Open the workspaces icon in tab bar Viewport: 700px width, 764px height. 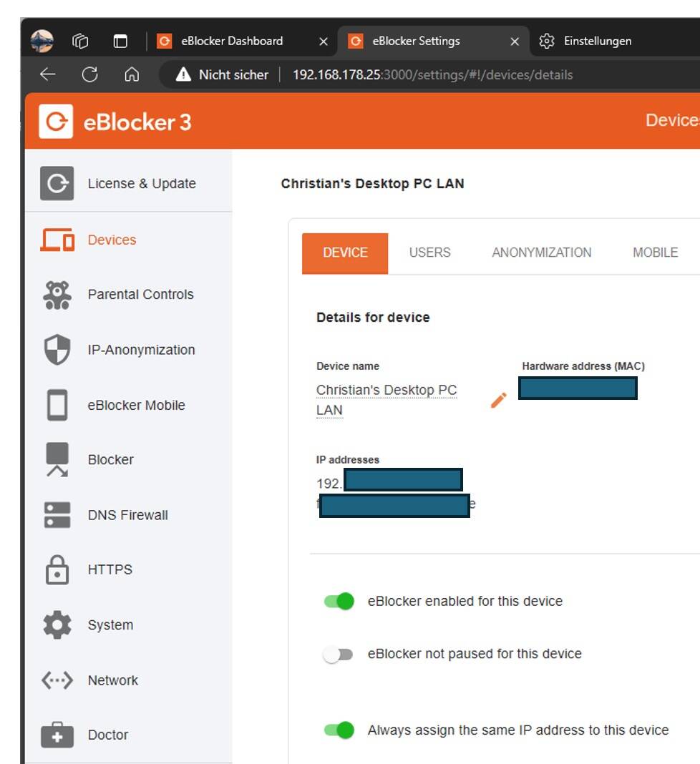click(x=80, y=41)
